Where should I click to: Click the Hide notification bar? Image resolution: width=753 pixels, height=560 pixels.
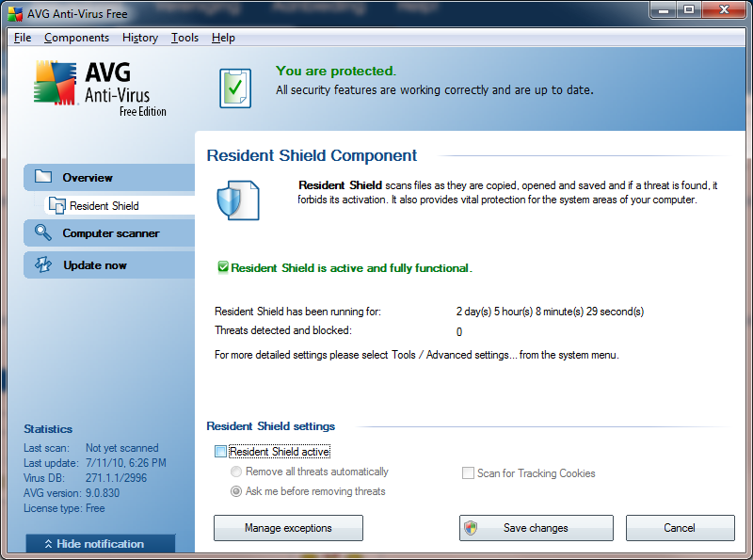coord(101,544)
